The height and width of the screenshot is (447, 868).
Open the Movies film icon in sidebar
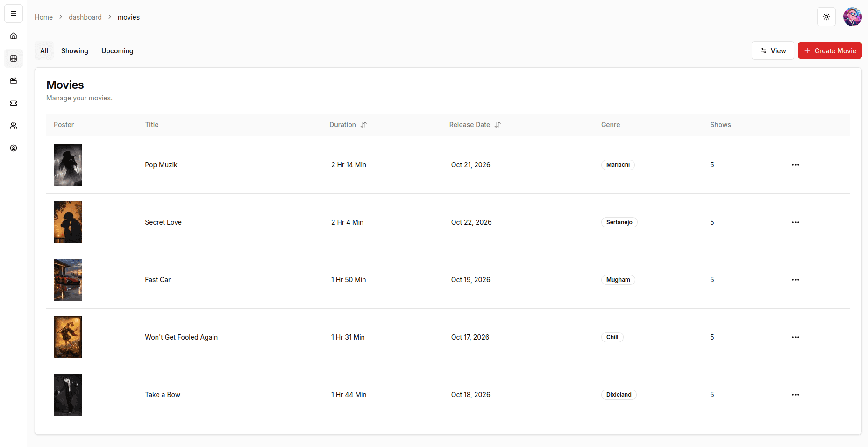14,58
